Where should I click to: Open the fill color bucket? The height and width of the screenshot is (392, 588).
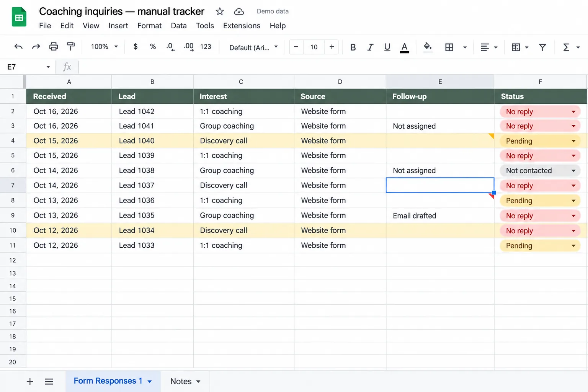point(428,47)
